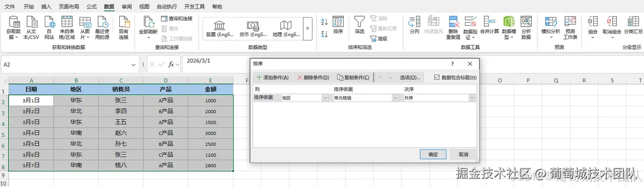Click the dialog help question mark
644x187 pixels.
click(x=452, y=64)
